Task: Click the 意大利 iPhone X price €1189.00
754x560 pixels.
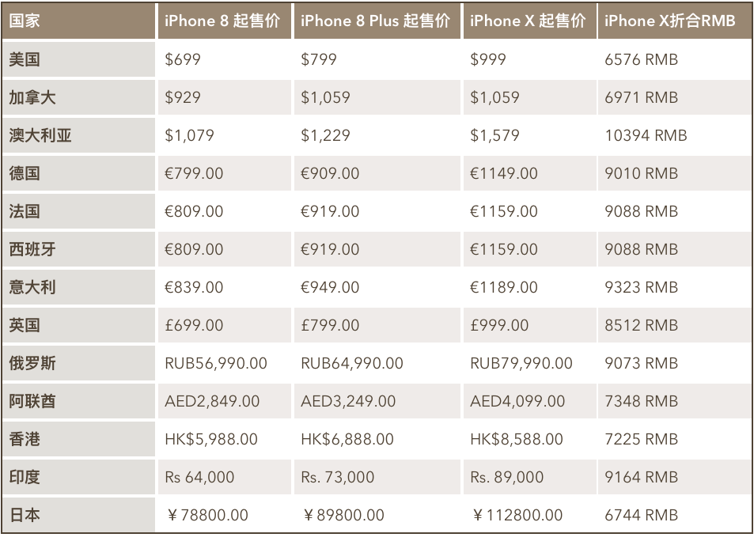Action: coord(503,287)
